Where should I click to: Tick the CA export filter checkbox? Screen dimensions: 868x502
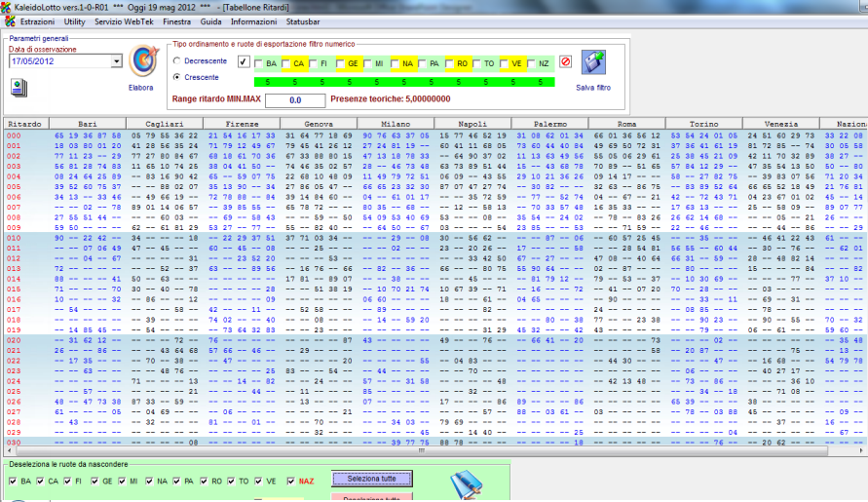285,63
